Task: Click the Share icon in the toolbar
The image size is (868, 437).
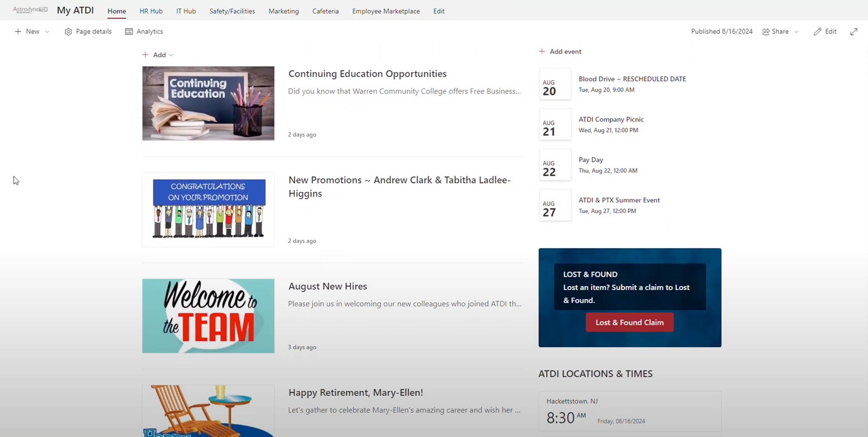Action: (767, 32)
